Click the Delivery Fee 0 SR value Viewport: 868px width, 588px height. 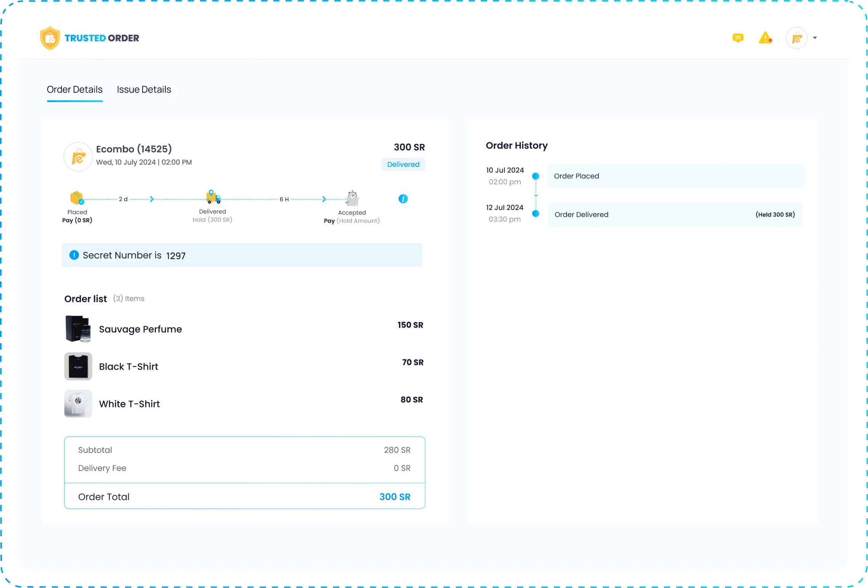click(402, 468)
